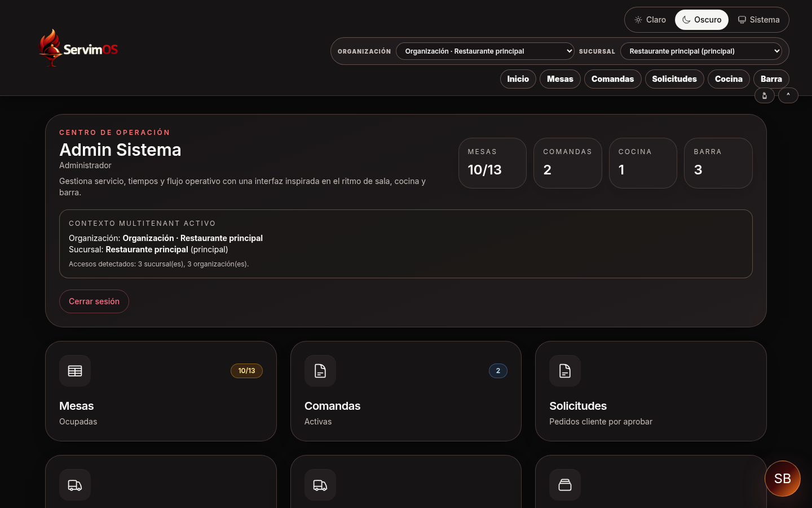The height and width of the screenshot is (508, 812).
Task: Click the 'Centro de operación' label
Action: pyautogui.click(x=114, y=133)
